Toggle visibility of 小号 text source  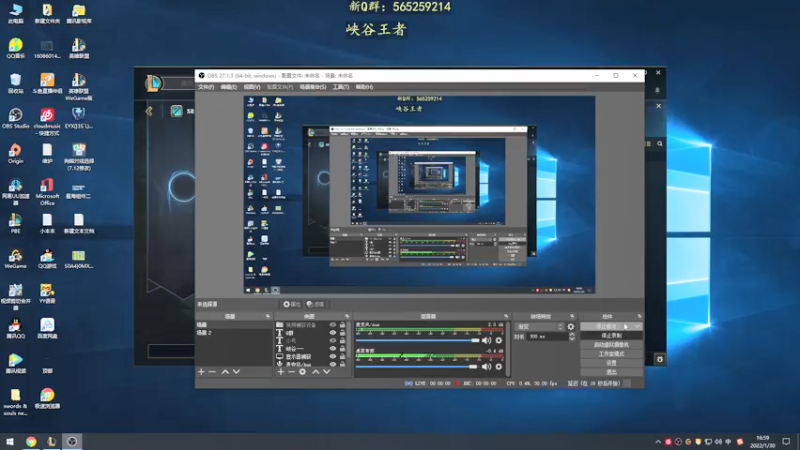coord(333,340)
